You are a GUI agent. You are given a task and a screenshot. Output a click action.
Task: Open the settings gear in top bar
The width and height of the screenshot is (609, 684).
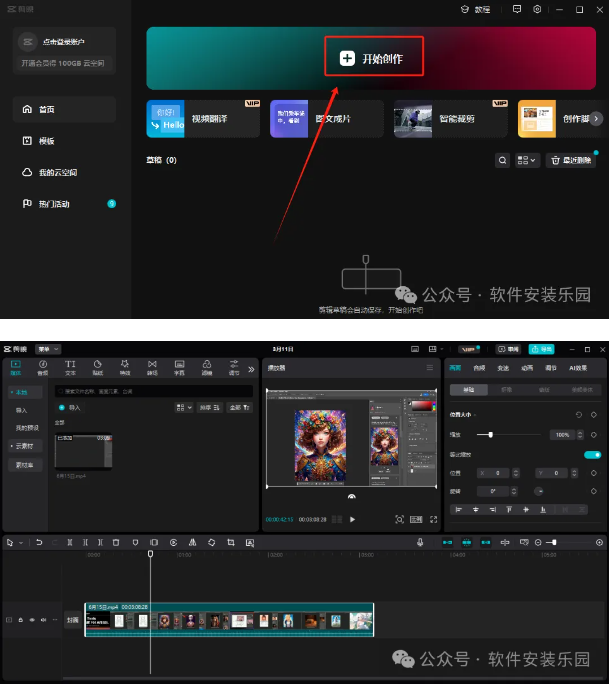click(x=537, y=9)
